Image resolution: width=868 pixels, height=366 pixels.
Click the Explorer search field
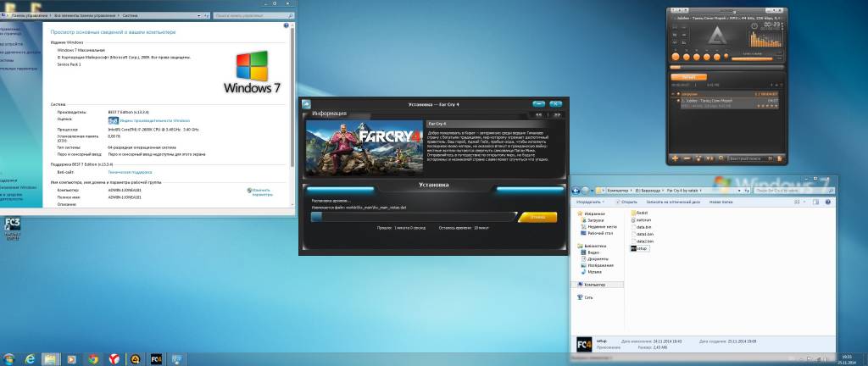(793, 190)
